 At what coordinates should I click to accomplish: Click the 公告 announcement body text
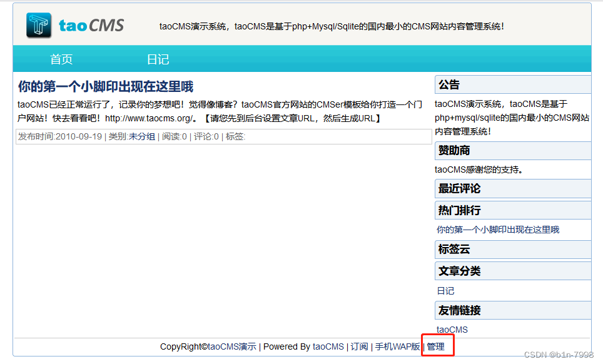pos(512,118)
